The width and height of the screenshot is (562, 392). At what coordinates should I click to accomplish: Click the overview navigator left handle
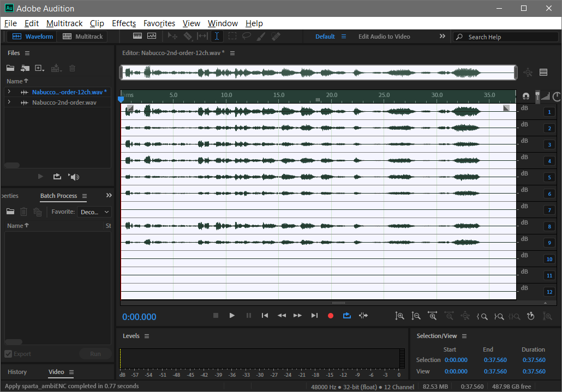(x=121, y=73)
